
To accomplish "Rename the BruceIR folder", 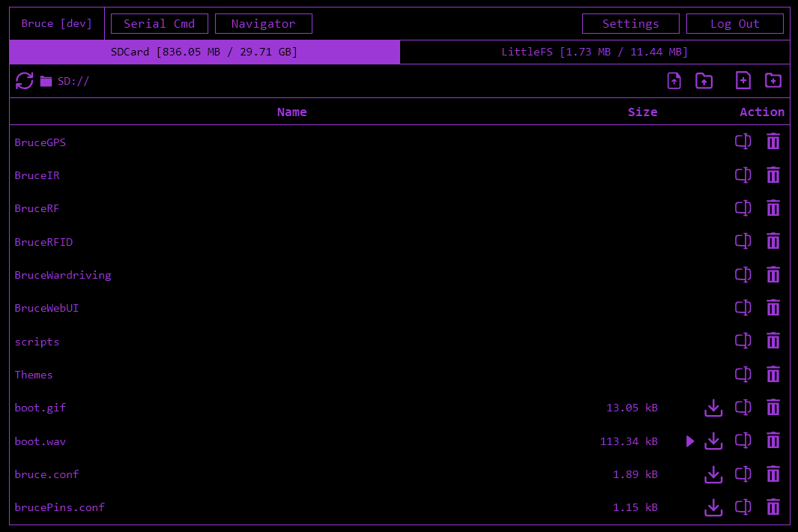I will [743, 175].
